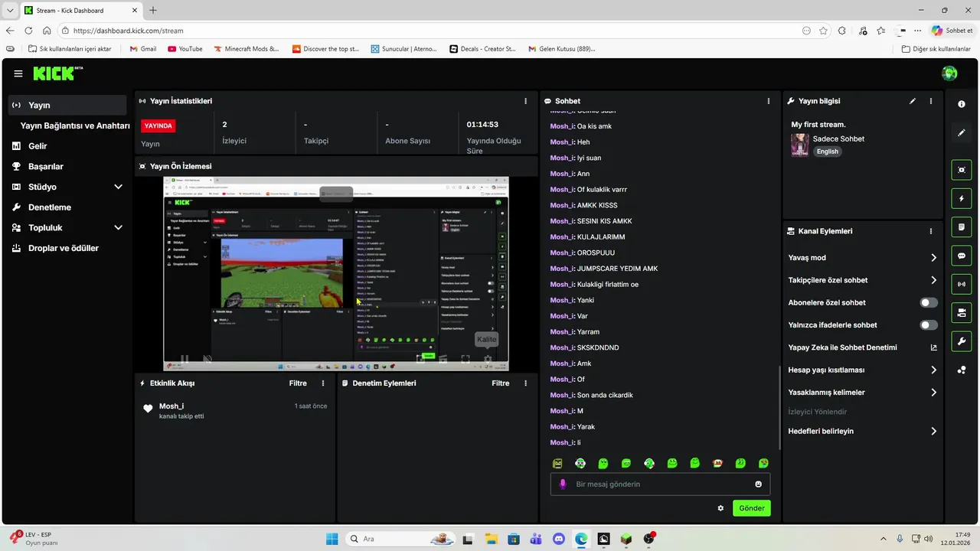This screenshot has width=980, height=551.
Task: Open Yasaklanmış kelimeler arrow
Action: 933,393
